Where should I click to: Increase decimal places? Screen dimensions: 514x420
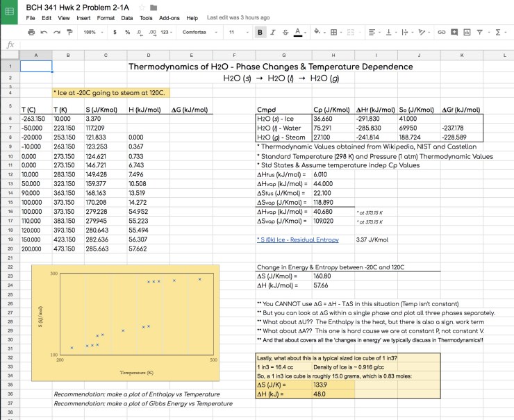pyautogui.click(x=152, y=32)
